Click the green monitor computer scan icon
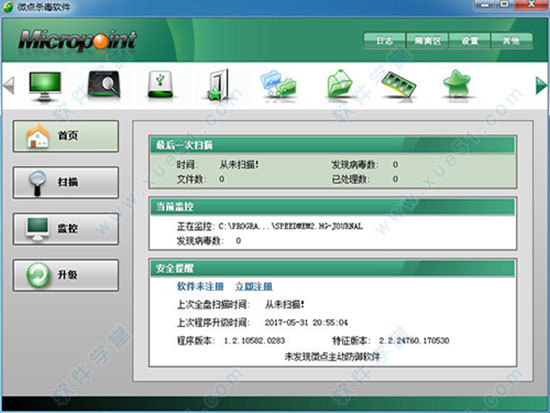This screenshot has height=413, width=550. [x=45, y=86]
